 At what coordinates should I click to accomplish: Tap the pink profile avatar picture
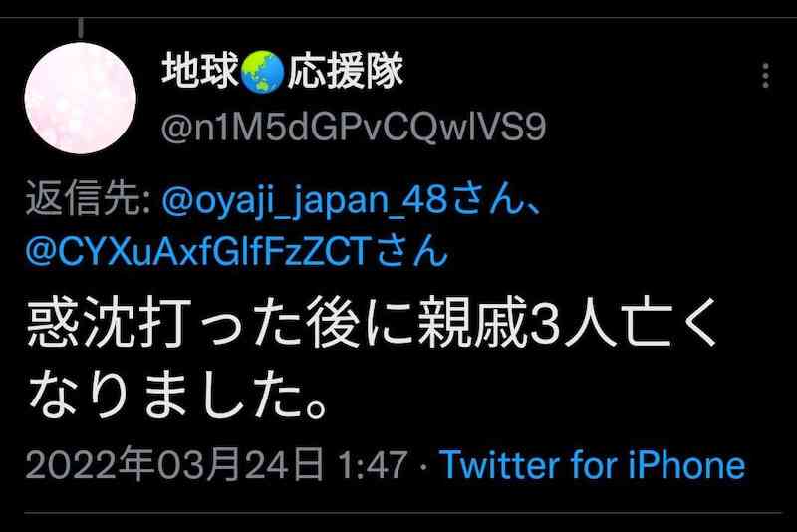click(x=81, y=98)
